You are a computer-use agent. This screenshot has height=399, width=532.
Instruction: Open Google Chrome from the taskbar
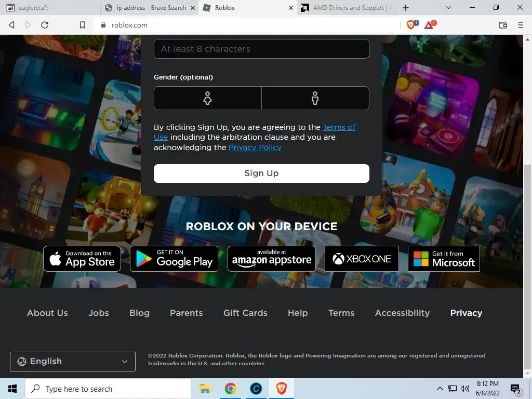(230, 389)
